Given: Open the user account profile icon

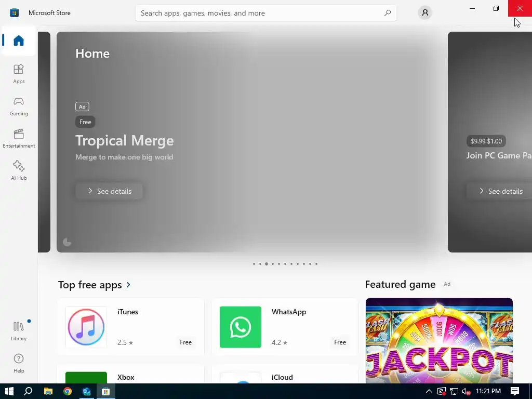Looking at the screenshot, I should pyautogui.click(x=425, y=13).
